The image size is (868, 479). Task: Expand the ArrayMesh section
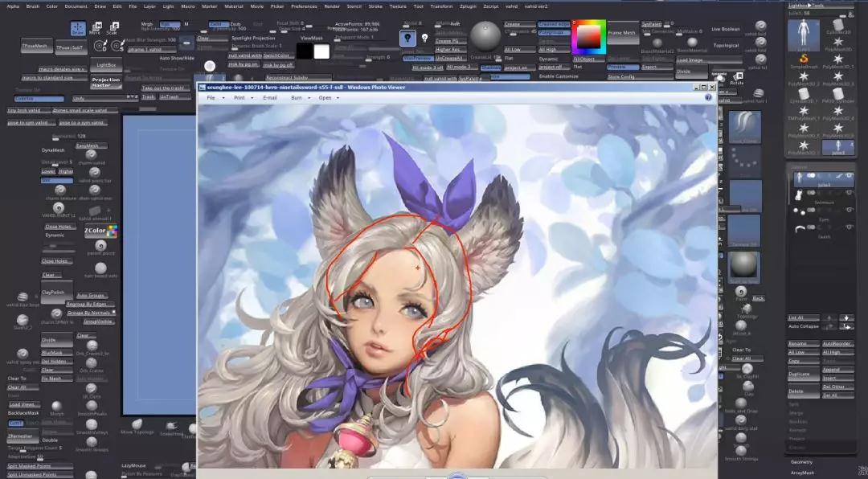[x=803, y=473]
